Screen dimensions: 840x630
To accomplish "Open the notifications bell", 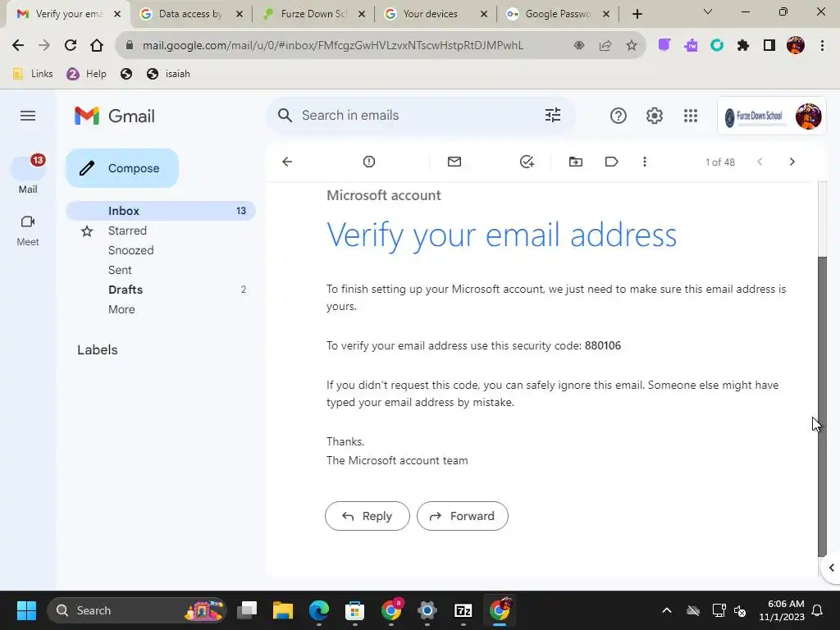I will [818, 610].
